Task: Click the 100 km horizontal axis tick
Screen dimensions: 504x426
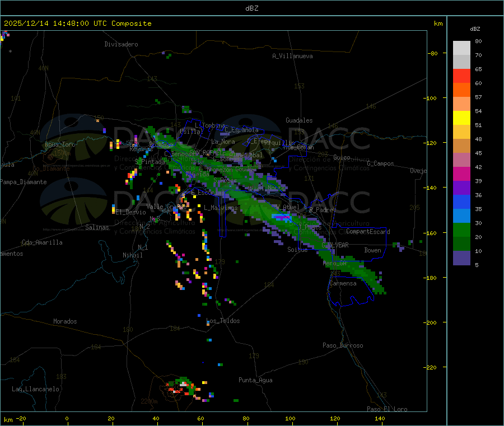Action: [290, 419]
